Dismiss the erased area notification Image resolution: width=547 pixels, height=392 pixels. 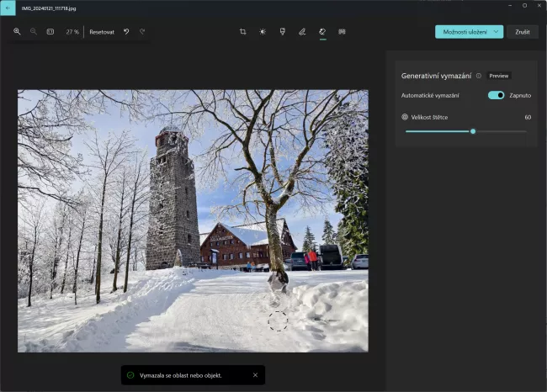[x=256, y=375]
